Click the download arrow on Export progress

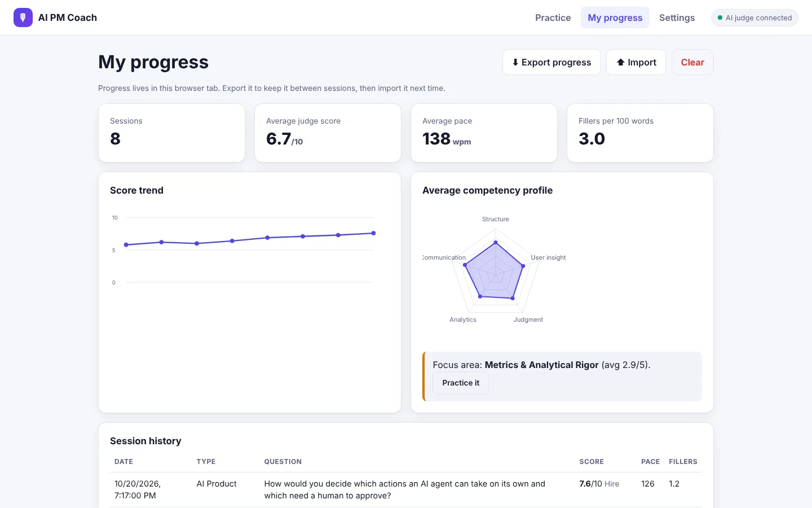click(515, 62)
